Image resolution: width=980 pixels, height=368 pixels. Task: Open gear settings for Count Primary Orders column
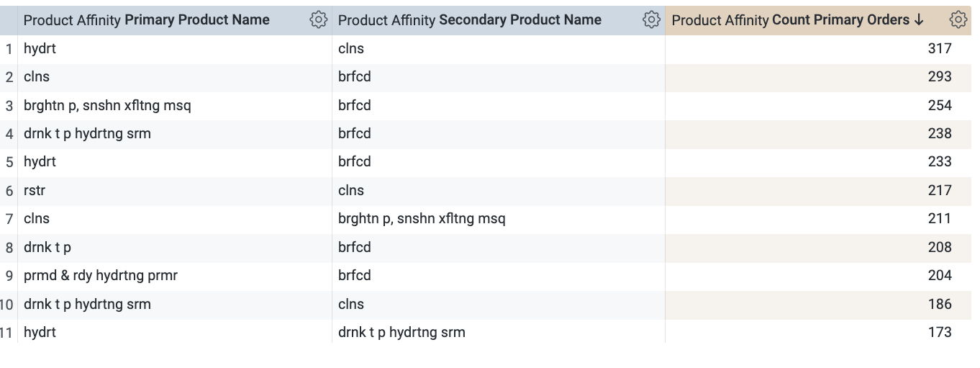[958, 20]
